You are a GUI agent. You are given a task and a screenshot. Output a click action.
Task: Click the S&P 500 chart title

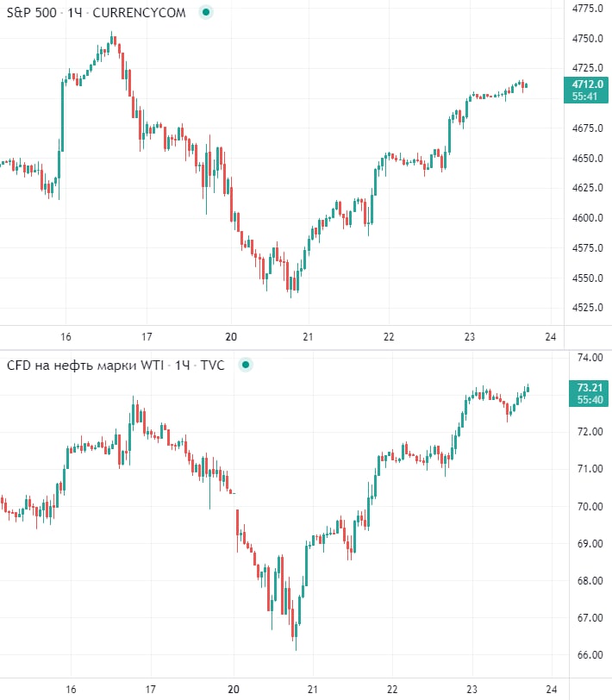pyautogui.click(x=96, y=13)
